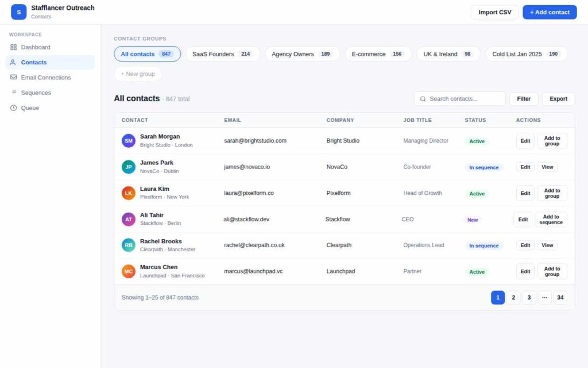Click the Active status for Sarah Morgan
The image size is (588, 368).
point(477,141)
